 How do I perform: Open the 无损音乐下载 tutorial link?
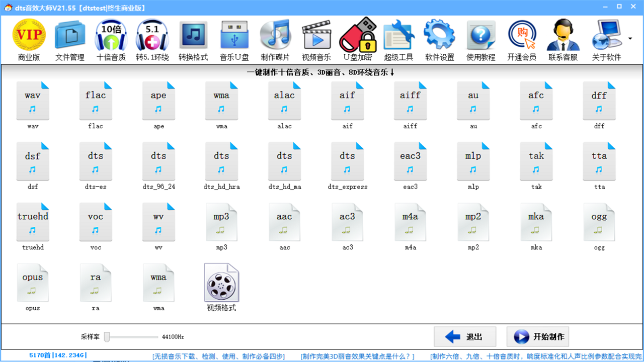tap(218, 356)
